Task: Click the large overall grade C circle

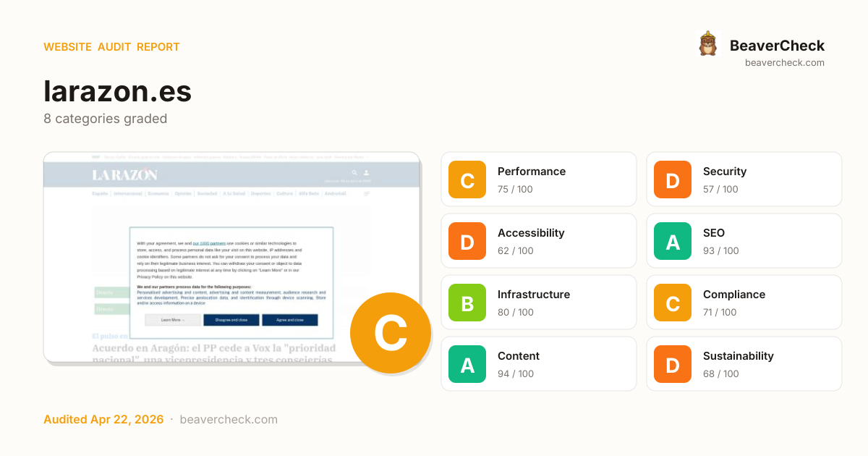Action: 390,333
